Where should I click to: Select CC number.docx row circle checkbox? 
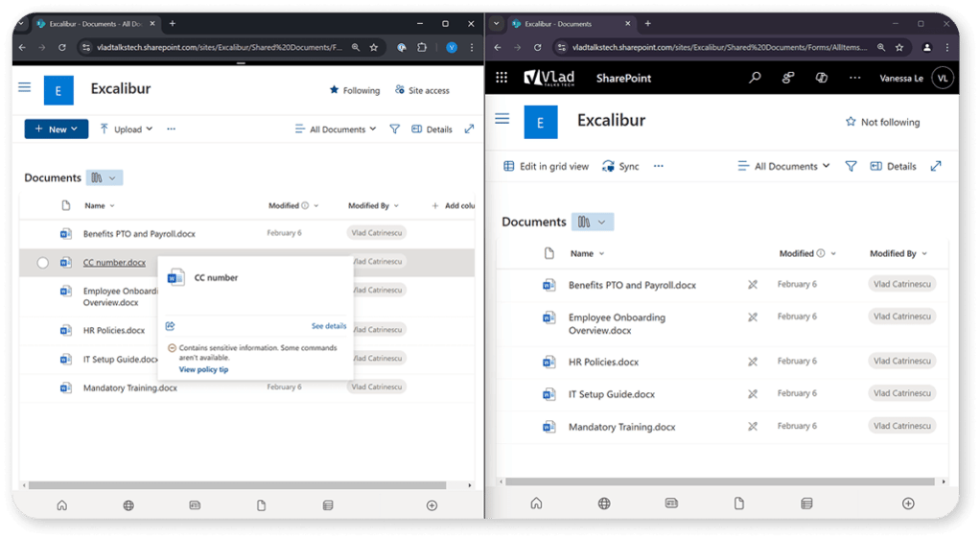pyautogui.click(x=42, y=263)
